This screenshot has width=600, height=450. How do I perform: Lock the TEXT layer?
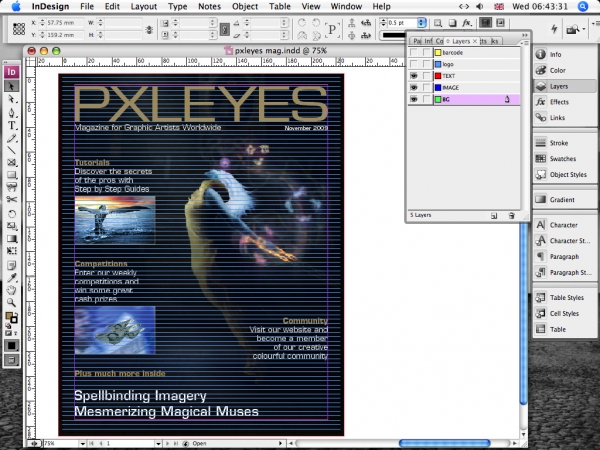click(426, 76)
